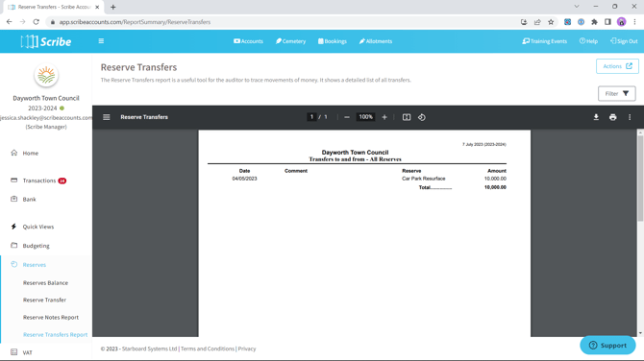
Task: Zoom in on the PDF document
Action: tap(384, 117)
